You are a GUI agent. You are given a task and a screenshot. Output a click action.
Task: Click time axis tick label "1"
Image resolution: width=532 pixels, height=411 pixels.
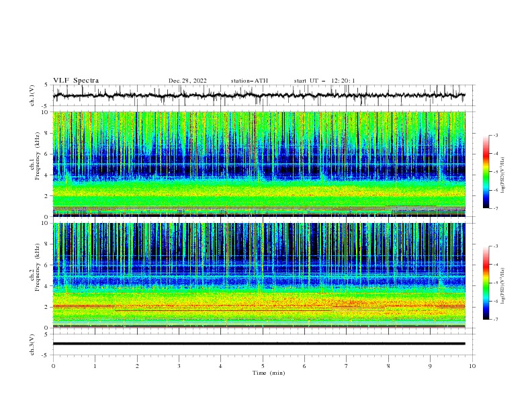[95, 366]
